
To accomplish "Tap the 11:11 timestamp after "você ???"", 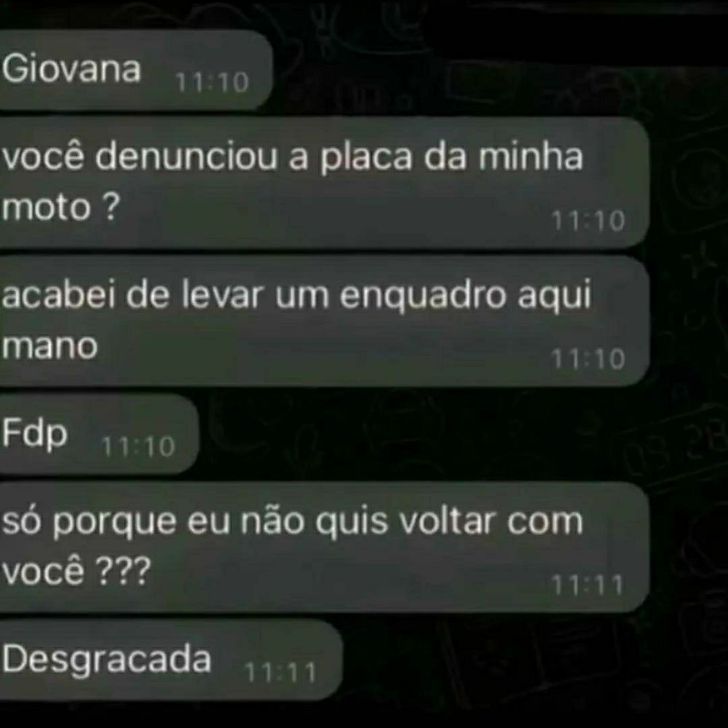I will [587, 585].
